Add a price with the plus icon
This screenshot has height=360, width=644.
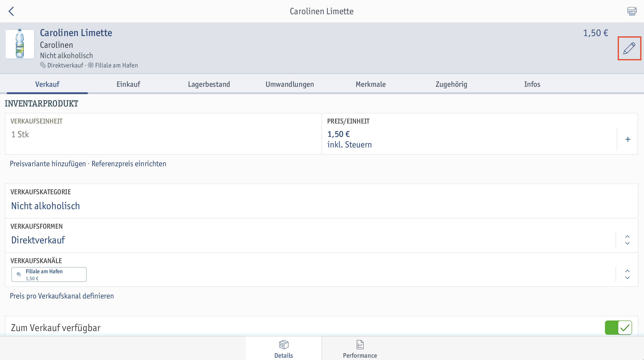pyautogui.click(x=627, y=139)
